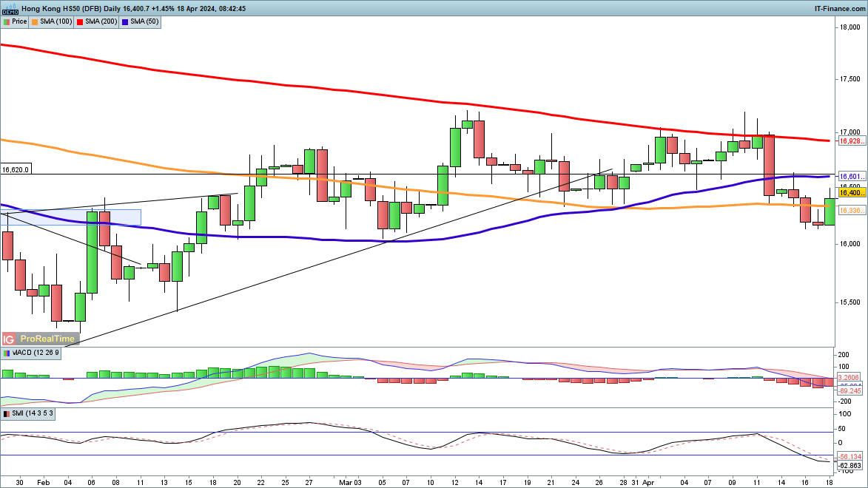Click the Price legend color icon
Screen dimensions: 868x488
6,21
